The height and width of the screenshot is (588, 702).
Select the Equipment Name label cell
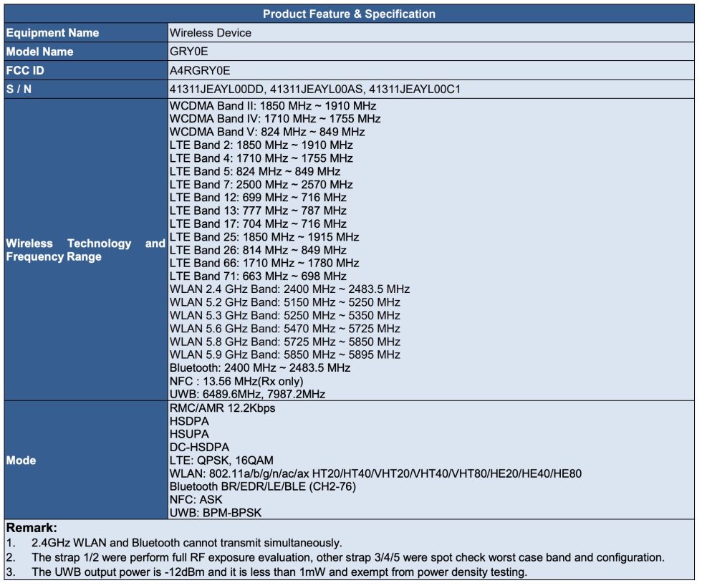pyautogui.click(x=86, y=33)
